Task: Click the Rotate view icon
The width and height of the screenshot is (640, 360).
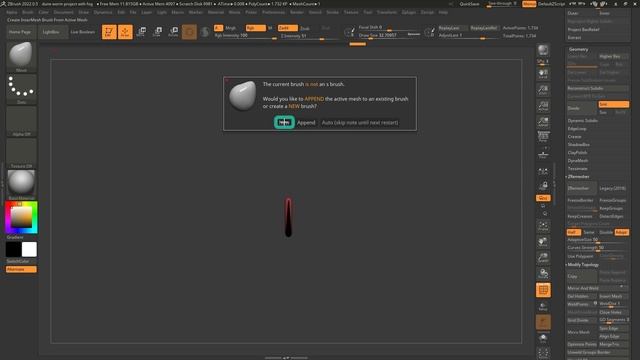Action: 543,274
